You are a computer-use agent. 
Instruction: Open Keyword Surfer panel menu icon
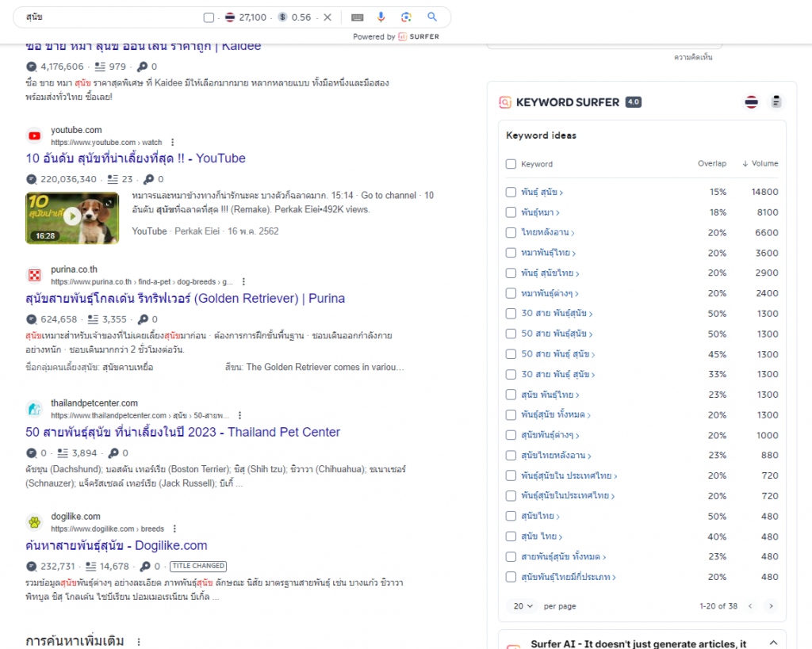click(776, 101)
